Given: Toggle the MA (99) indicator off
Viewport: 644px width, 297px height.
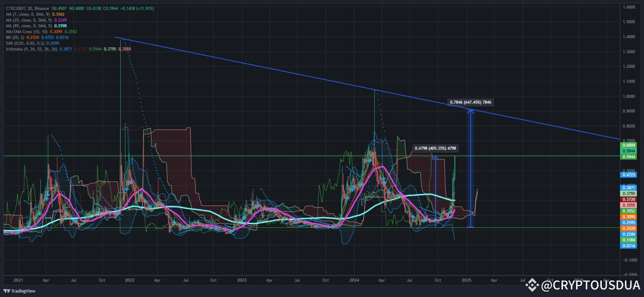Looking at the screenshot, I should (28, 26).
